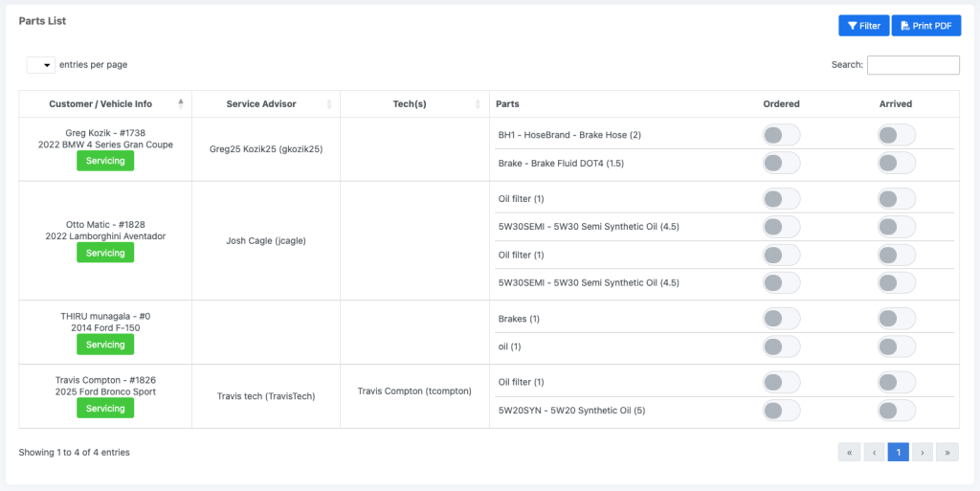Open the entries per page dropdown

tap(40, 65)
